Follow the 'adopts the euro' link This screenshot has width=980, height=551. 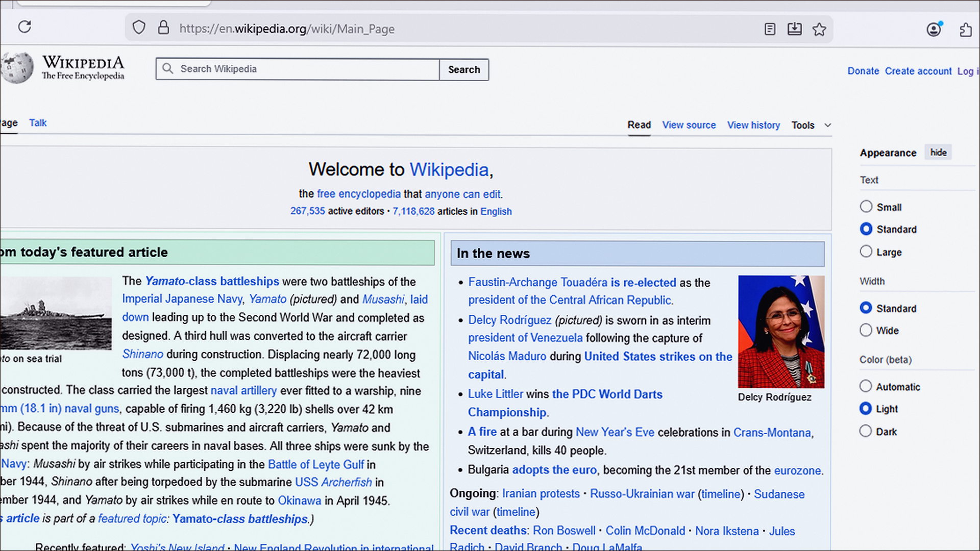click(x=554, y=470)
